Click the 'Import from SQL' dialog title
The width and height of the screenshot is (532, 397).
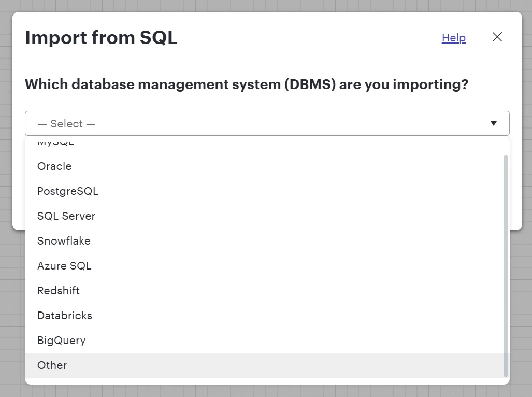[x=101, y=38]
